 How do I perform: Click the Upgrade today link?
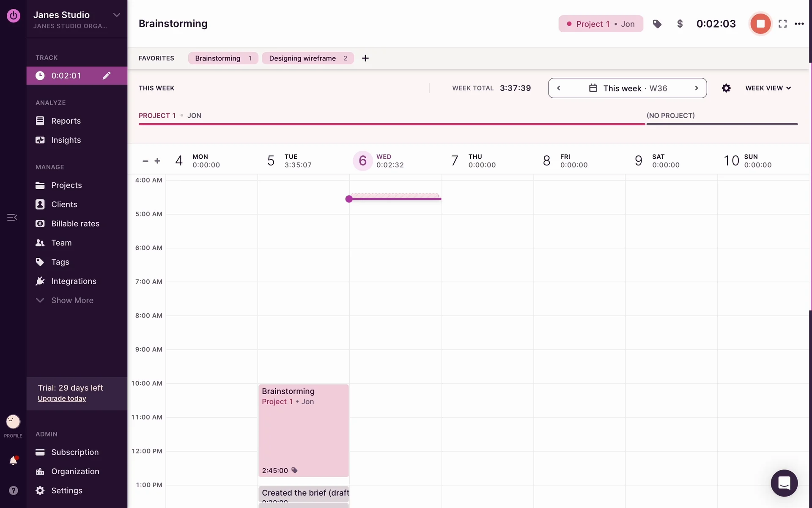pos(62,399)
